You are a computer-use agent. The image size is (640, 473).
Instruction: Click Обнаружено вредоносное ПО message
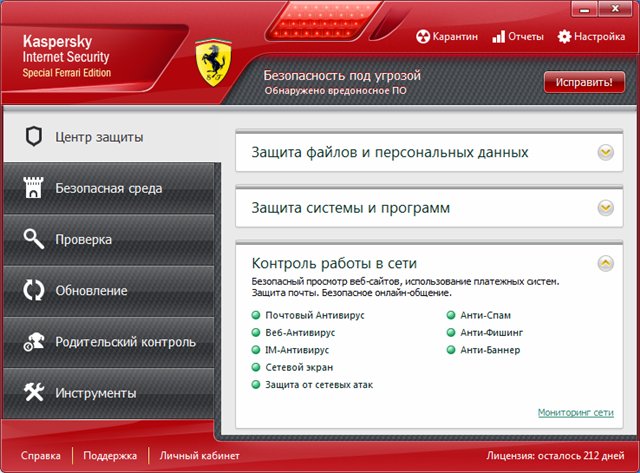(336, 91)
